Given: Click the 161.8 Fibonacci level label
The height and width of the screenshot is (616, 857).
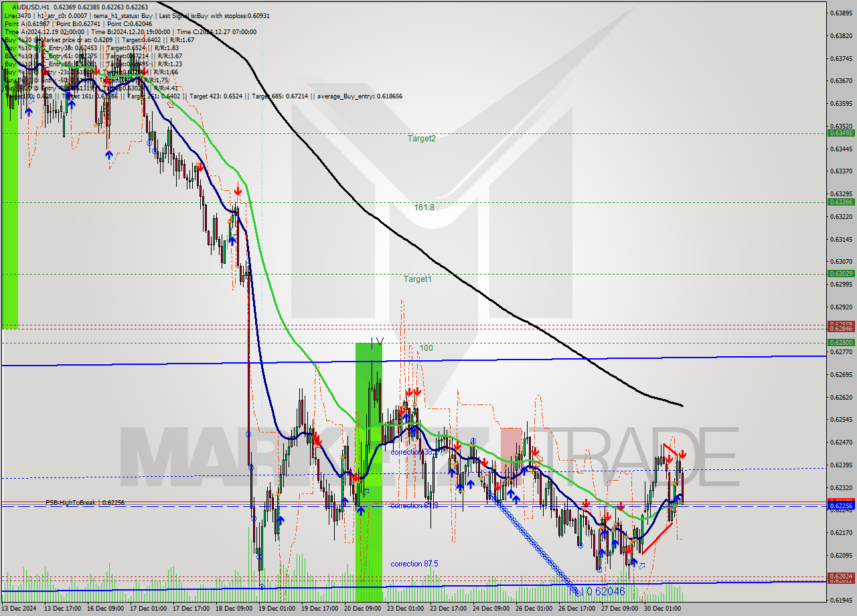Looking at the screenshot, I should [424, 208].
